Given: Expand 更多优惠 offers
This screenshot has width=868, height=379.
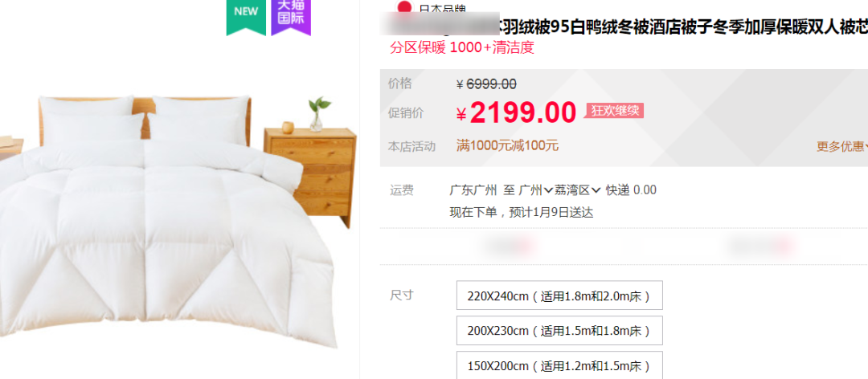Looking at the screenshot, I should click(x=842, y=147).
